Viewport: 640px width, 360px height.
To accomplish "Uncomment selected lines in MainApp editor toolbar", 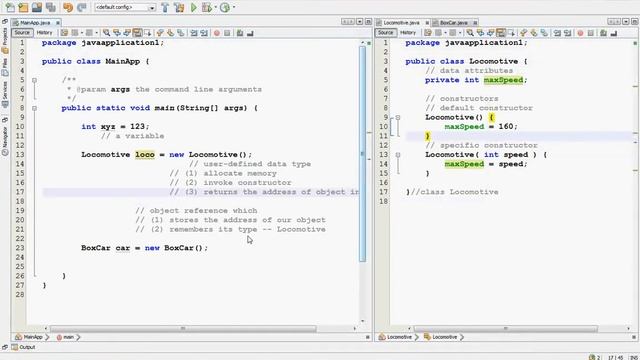I will [250, 33].
